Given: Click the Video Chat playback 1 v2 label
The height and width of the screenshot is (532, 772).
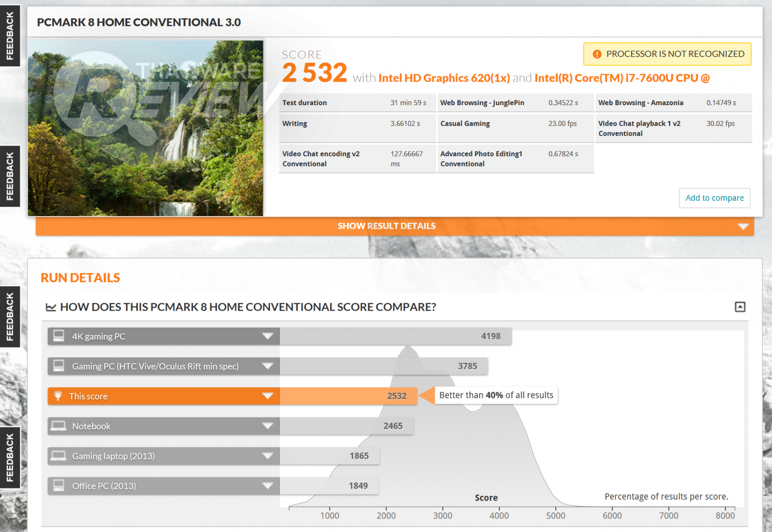Looking at the screenshot, I should click(639, 128).
